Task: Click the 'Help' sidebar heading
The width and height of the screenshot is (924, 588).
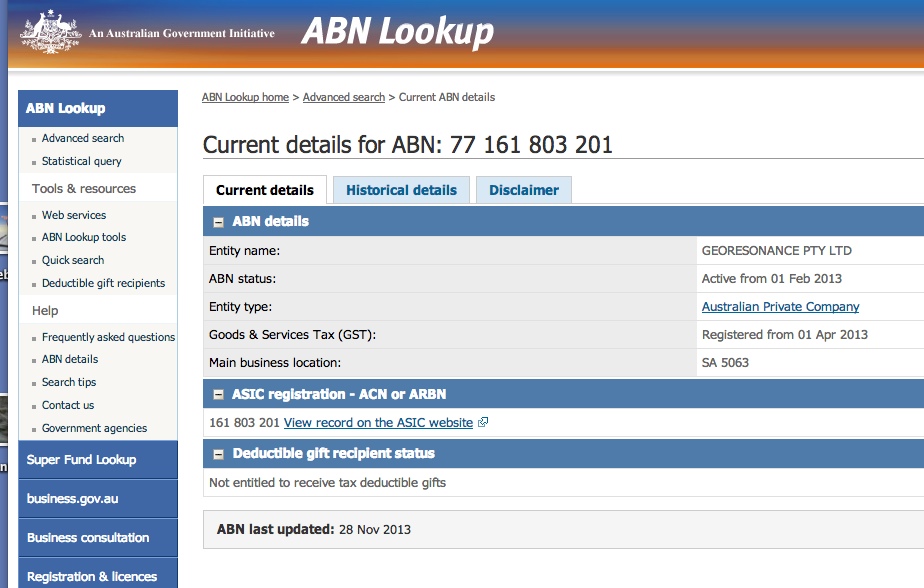Action: 45,310
